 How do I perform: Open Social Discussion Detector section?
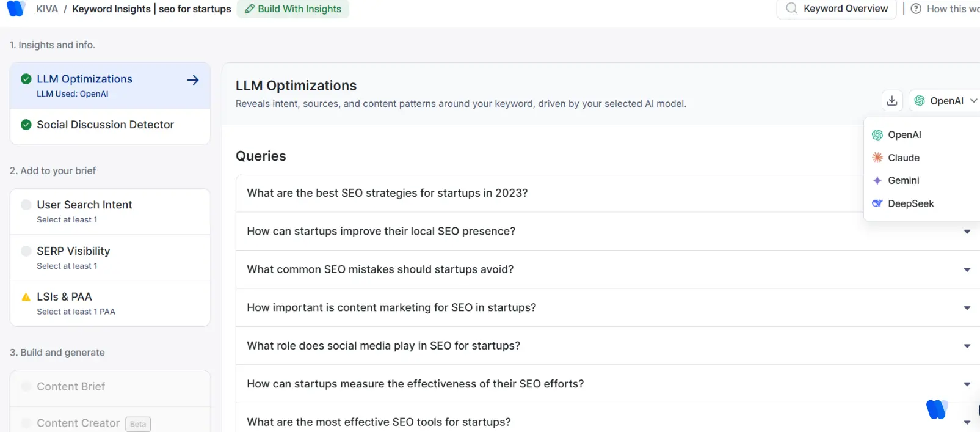point(111,125)
